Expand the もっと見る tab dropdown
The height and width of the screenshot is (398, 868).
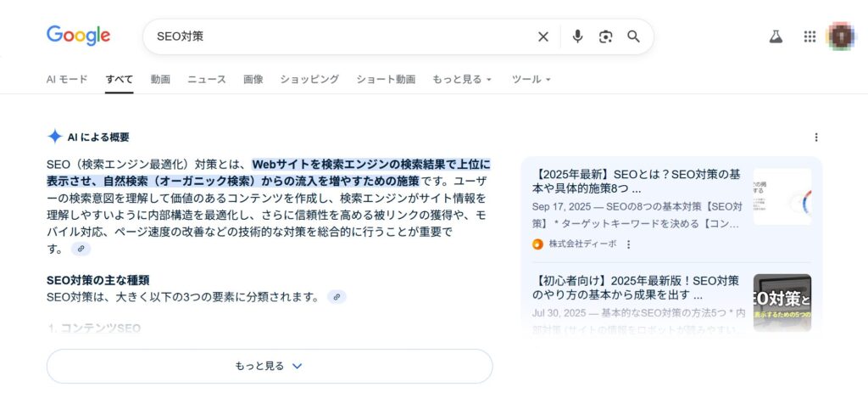point(462,79)
